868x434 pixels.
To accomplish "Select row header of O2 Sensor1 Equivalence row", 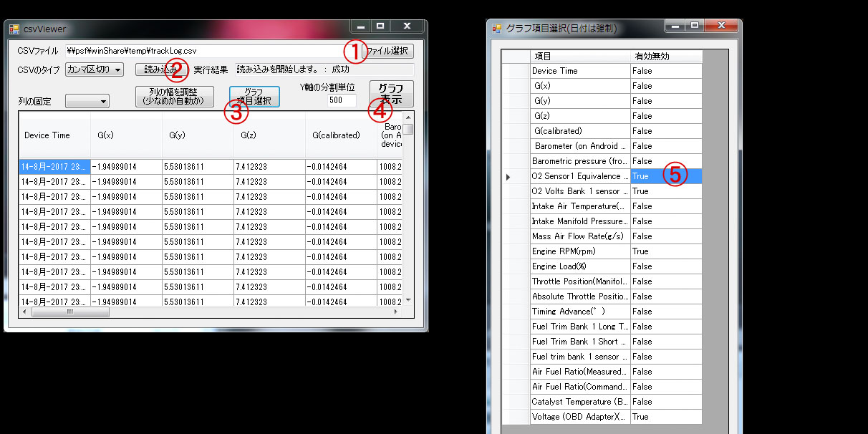I will point(515,176).
